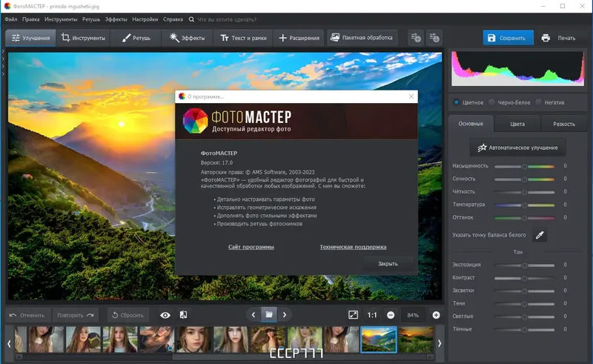Select the highlighted mountain sunset thumbnail
Viewport: 593px width, 364px height.
tap(379, 340)
